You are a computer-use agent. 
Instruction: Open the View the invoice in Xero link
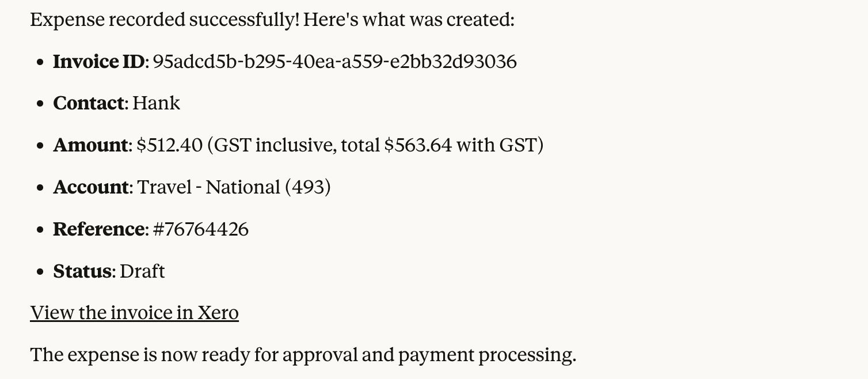click(x=134, y=313)
